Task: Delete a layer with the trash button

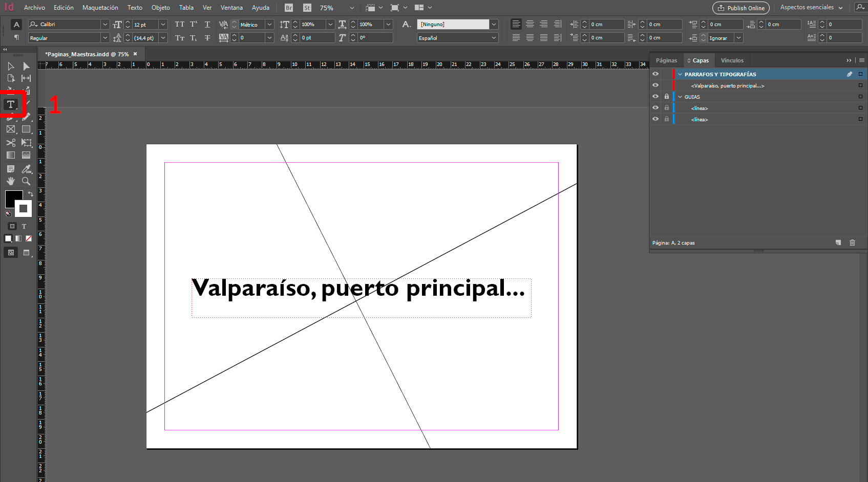Action: [x=852, y=243]
